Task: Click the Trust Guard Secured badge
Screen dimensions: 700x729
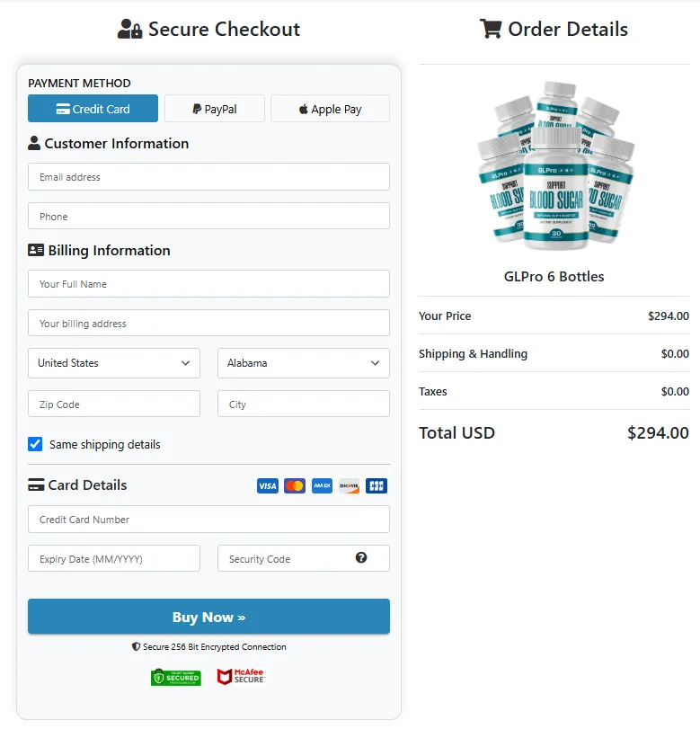Action: [176, 677]
